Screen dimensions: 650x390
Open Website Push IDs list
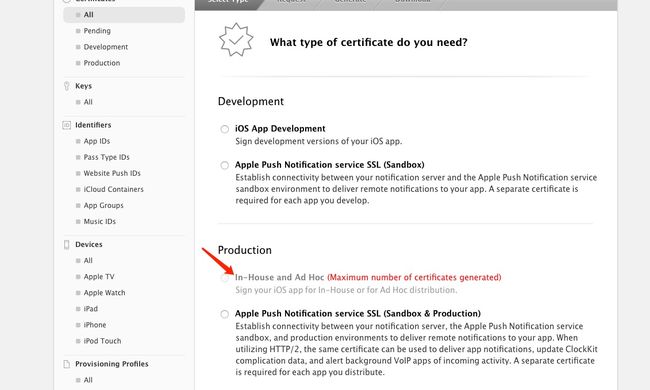(x=112, y=173)
